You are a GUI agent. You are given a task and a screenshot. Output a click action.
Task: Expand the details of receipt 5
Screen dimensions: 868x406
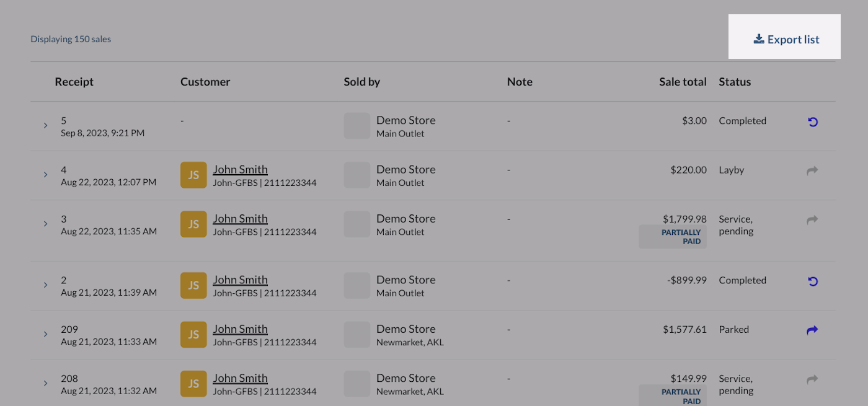pyautogui.click(x=45, y=125)
